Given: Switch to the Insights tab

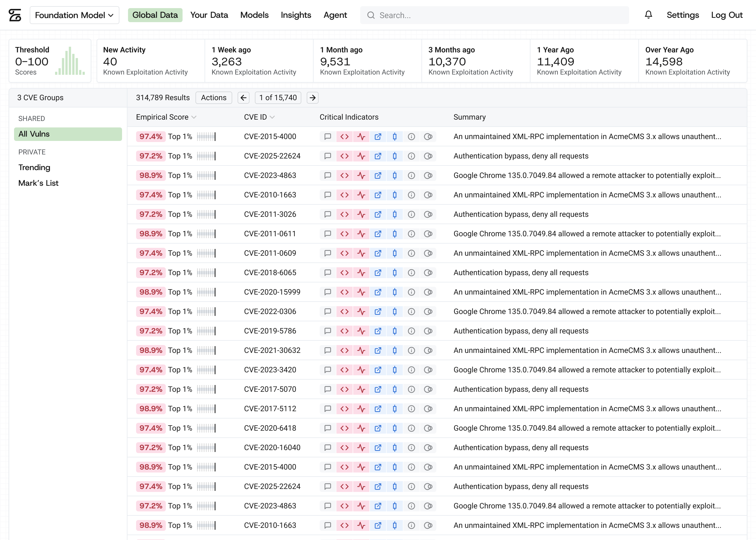Looking at the screenshot, I should pyautogui.click(x=296, y=15).
